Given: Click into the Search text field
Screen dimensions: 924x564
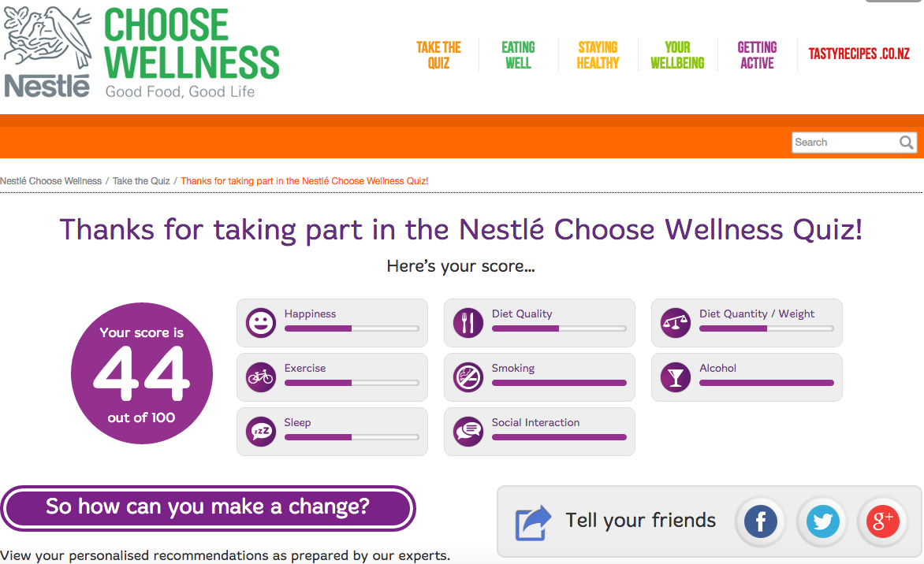Looking at the screenshot, I should [844, 143].
